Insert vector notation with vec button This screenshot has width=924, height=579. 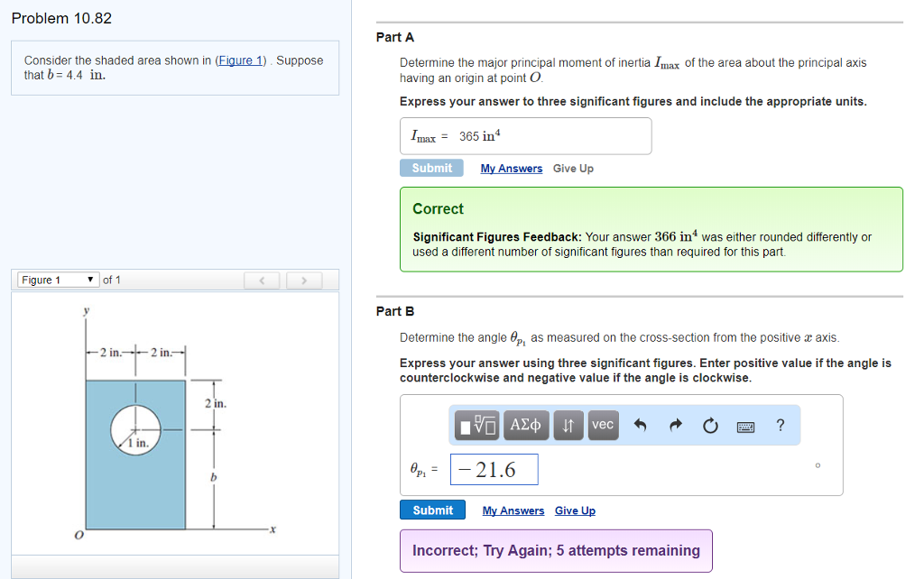click(603, 425)
